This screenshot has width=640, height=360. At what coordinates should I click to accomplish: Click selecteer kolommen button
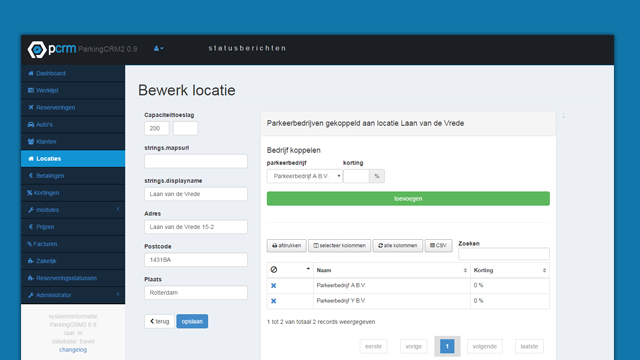pyautogui.click(x=340, y=246)
